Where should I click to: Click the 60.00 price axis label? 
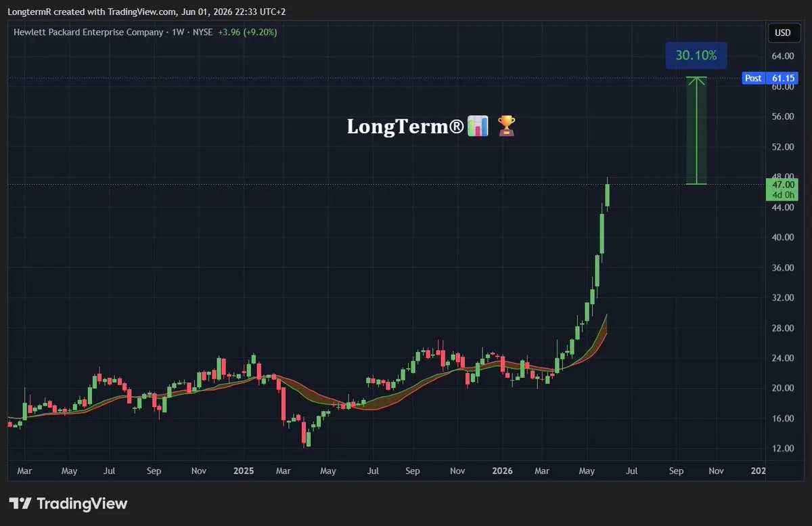point(782,87)
